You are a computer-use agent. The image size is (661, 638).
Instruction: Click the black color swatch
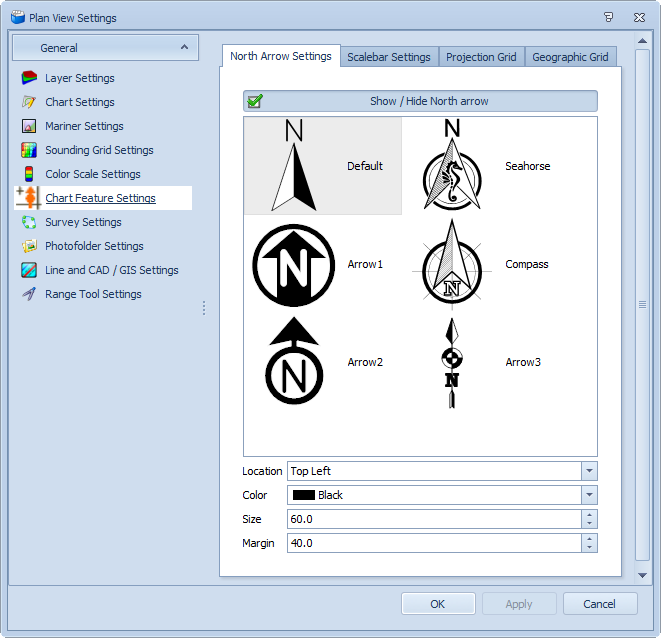[303, 495]
